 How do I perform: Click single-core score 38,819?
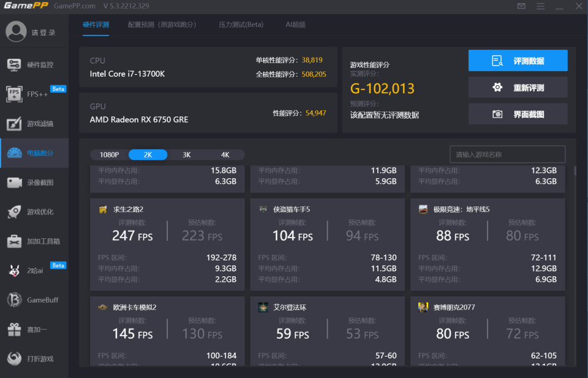point(312,60)
